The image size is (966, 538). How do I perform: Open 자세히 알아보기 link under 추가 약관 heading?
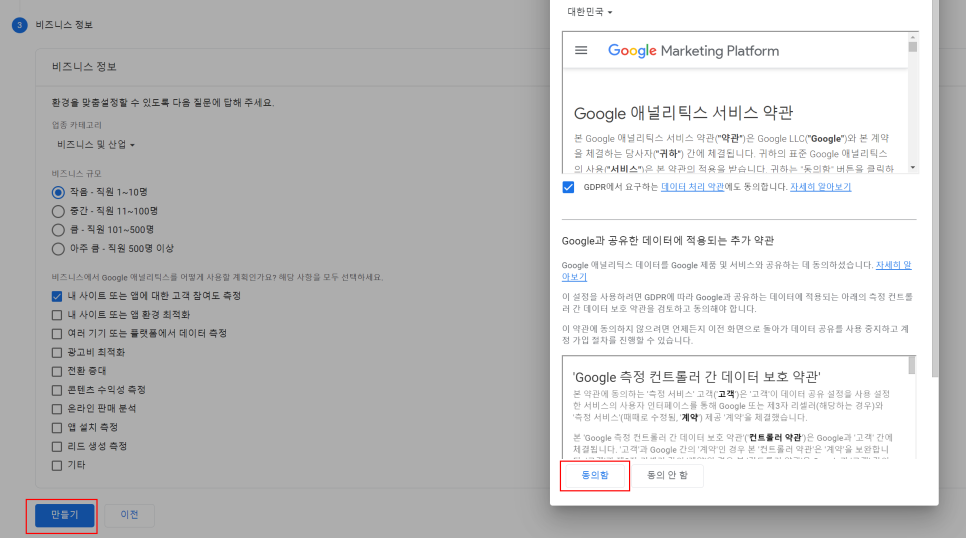point(893,265)
